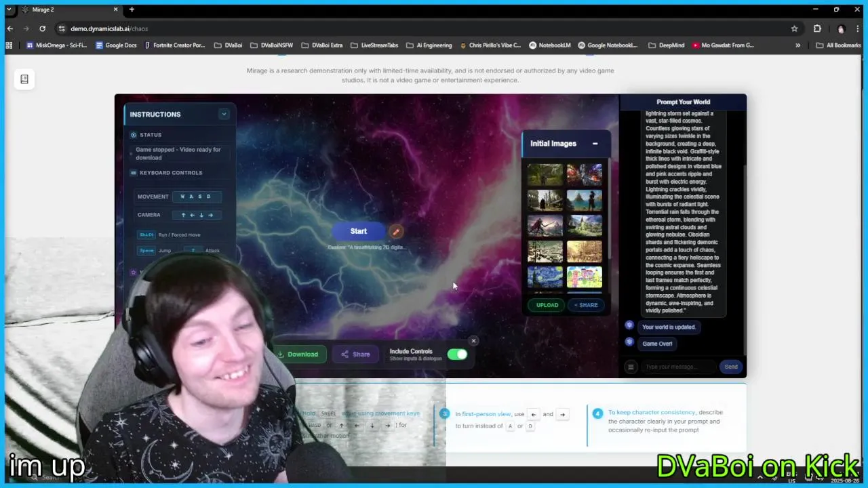Click the Space key badge
The image size is (868, 488).
click(146, 250)
